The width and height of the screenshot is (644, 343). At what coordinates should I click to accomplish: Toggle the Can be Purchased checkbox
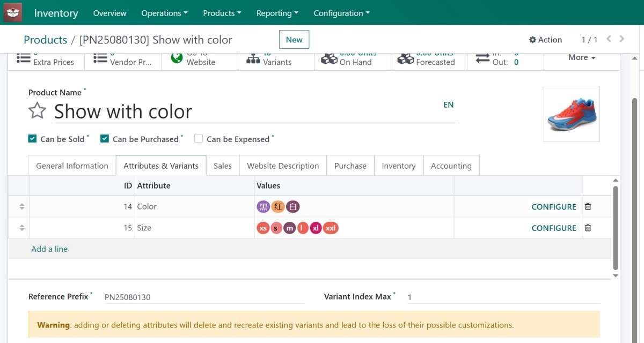coord(105,139)
